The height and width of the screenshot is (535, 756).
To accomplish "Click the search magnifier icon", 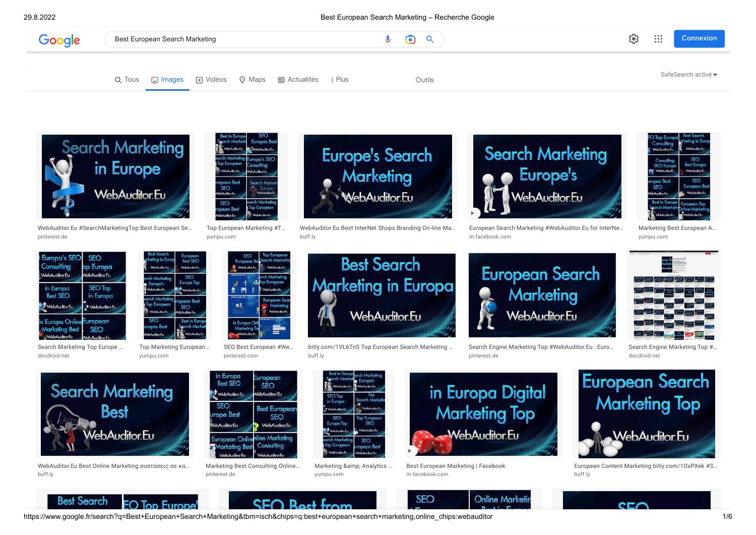I will [429, 39].
